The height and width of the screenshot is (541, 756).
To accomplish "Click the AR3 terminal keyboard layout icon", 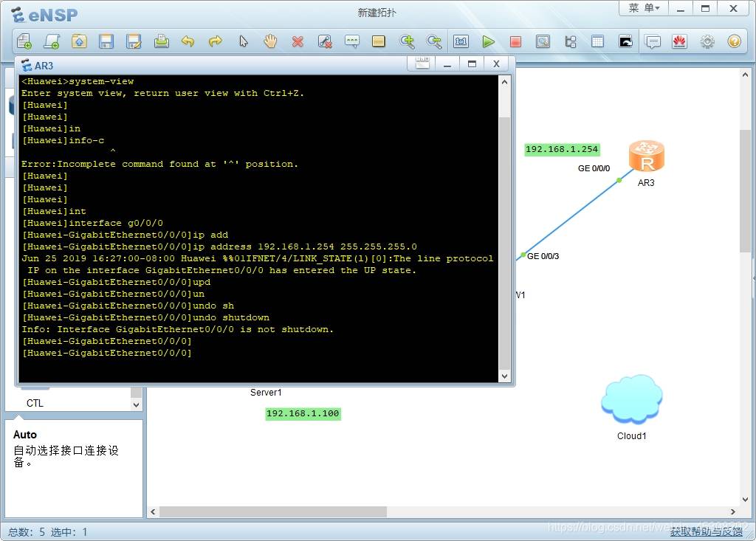I will [x=422, y=63].
